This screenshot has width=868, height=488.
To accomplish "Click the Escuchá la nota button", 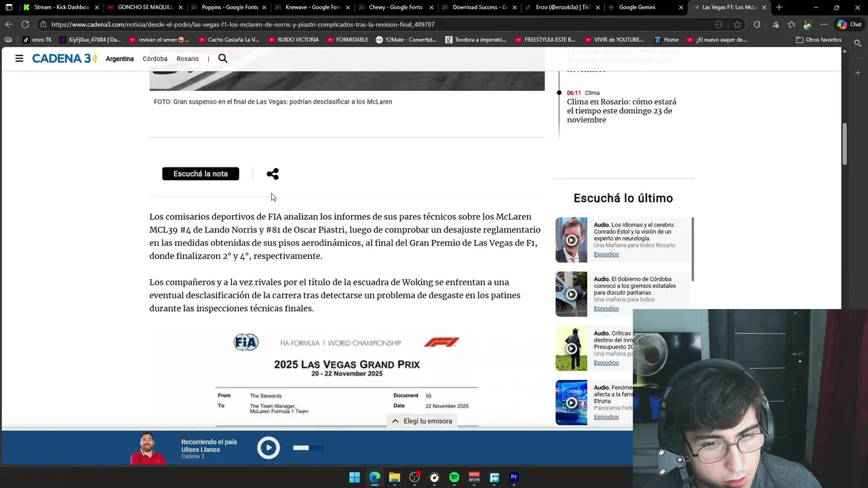I will pyautogui.click(x=201, y=174).
